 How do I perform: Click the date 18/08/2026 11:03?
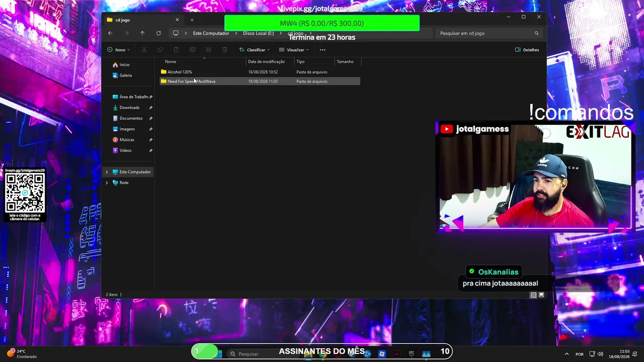pos(263,81)
